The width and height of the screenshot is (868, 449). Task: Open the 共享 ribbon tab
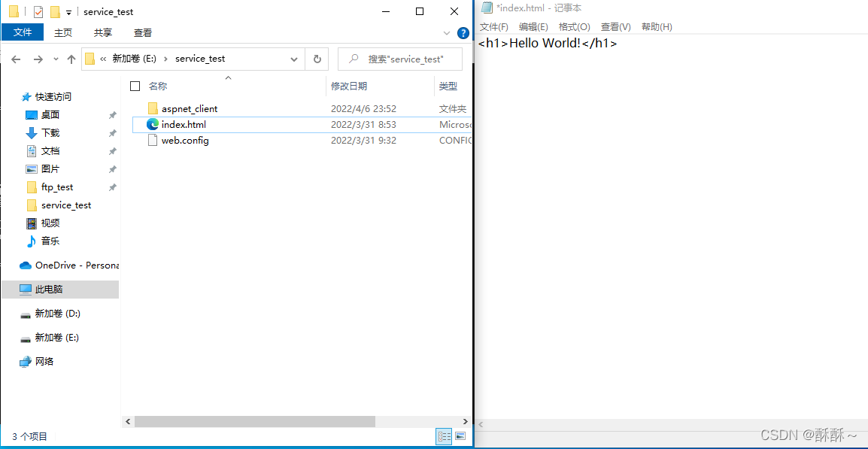[103, 32]
